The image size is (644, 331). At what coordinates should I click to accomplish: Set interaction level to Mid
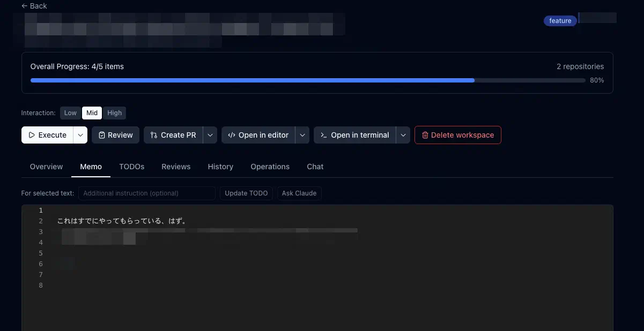92,113
